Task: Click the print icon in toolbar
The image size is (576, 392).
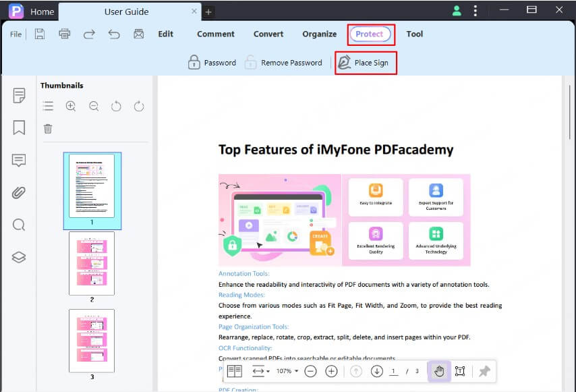Action: pyautogui.click(x=65, y=34)
